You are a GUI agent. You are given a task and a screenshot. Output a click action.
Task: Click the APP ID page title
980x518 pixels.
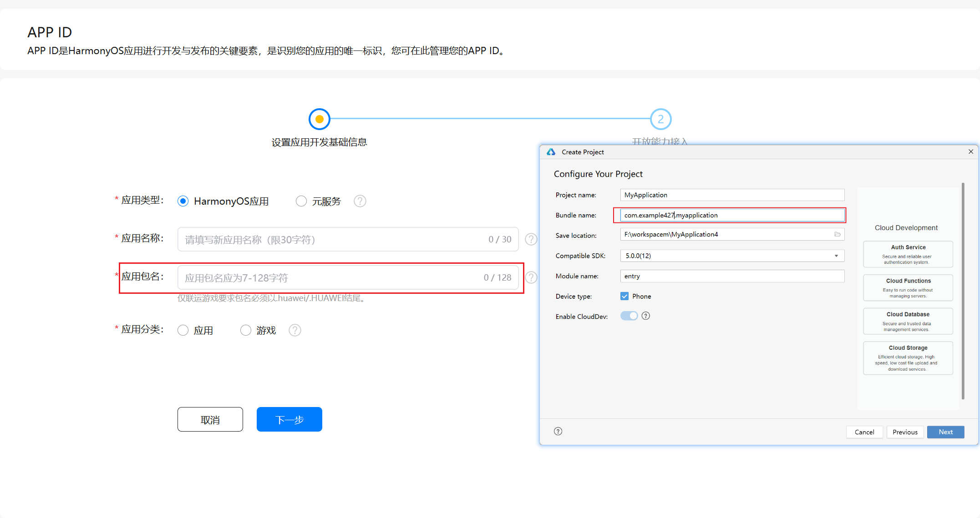click(x=50, y=32)
